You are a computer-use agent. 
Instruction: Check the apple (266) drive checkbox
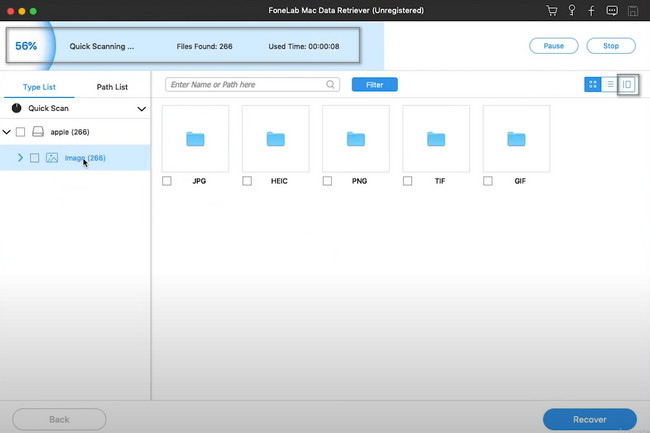20,132
